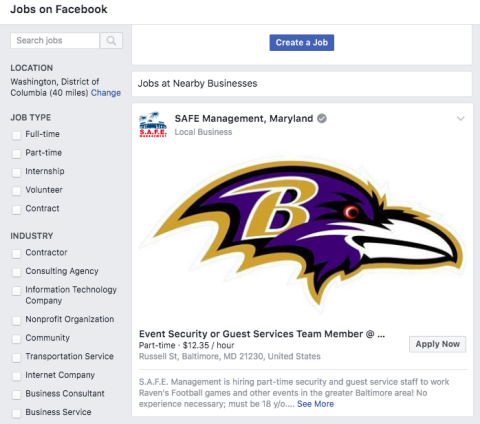This screenshot has height=424, width=480.
Task: Enable the Internet Company filter
Action: [x=16, y=376]
